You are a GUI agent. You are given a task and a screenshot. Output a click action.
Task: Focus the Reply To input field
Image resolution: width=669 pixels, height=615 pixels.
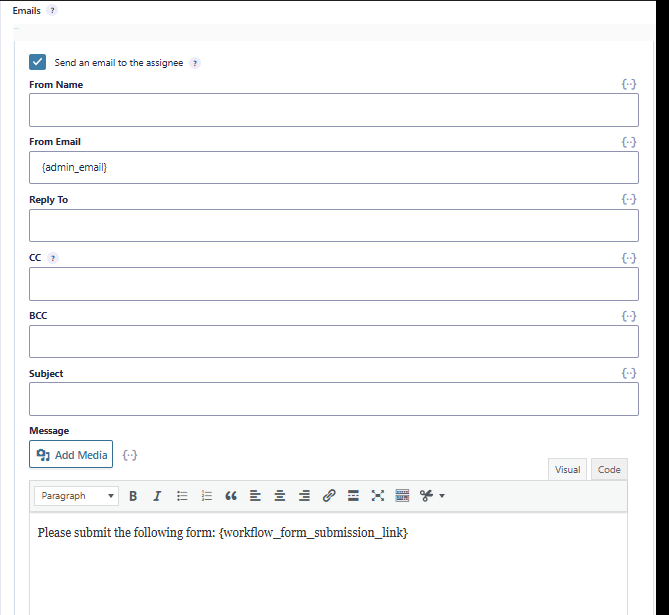click(x=334, y=225)
